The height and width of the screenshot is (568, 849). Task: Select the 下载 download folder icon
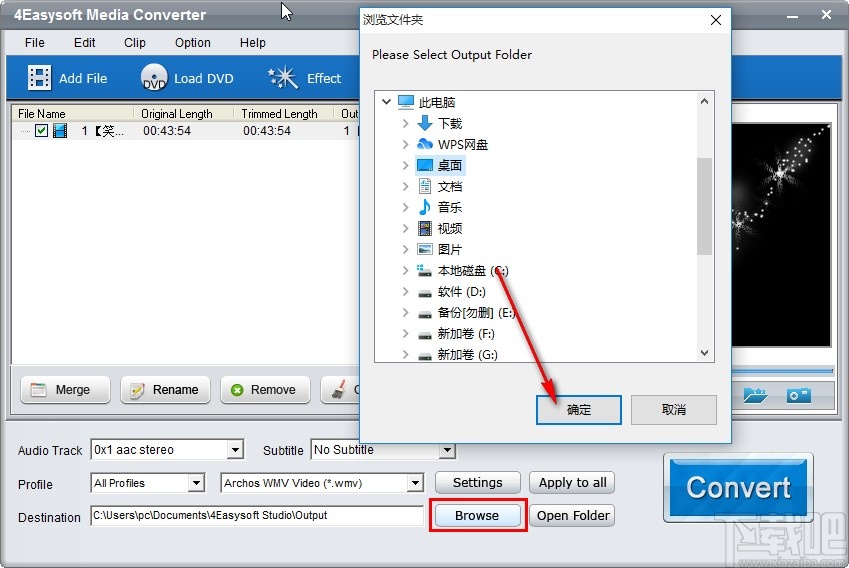click(425, 123)
